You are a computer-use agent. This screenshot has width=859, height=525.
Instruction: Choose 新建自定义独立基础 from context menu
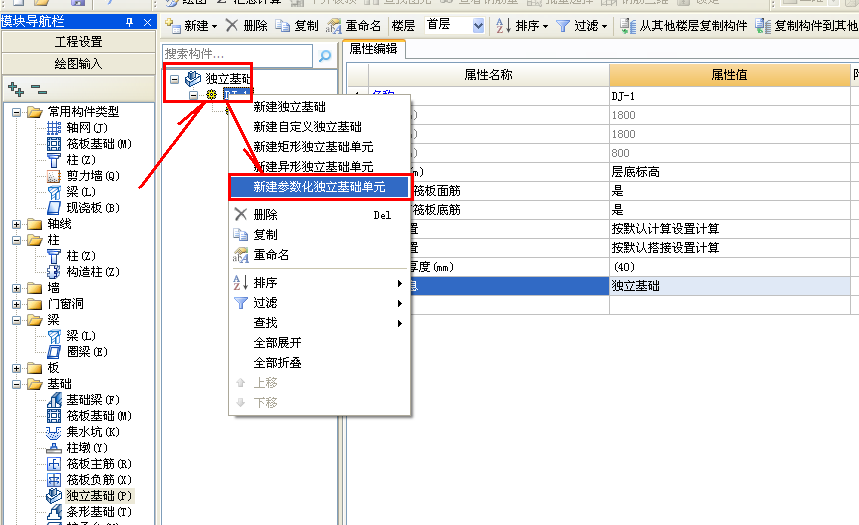(x=319, y=127)
